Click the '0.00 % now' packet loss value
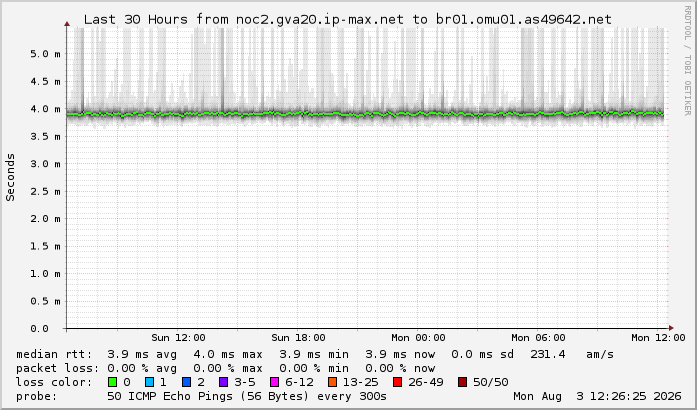 tap(400, 368)
